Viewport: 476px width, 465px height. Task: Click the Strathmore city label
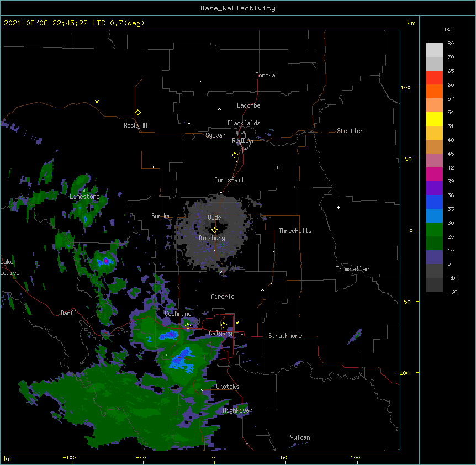click(x=285, y=336)
